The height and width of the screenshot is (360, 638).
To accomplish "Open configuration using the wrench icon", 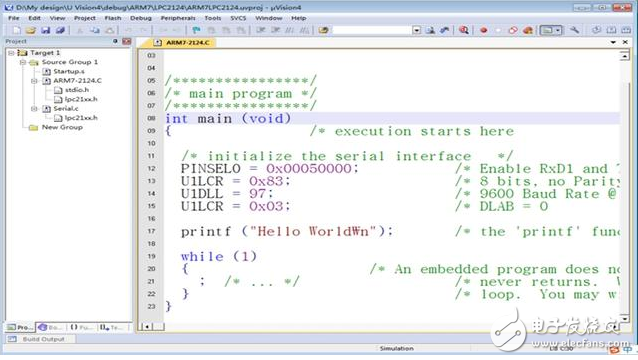I will (x=574, y=30).
